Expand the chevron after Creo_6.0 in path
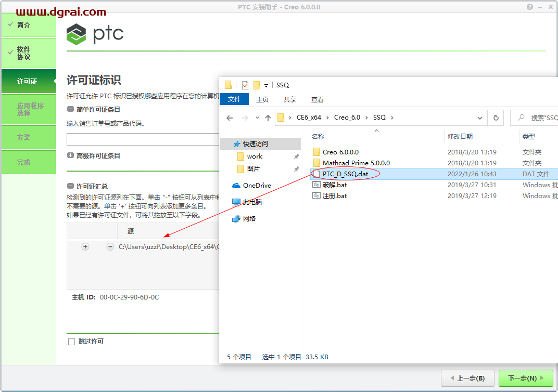This screenshot has height=392, width=558. 366,117
